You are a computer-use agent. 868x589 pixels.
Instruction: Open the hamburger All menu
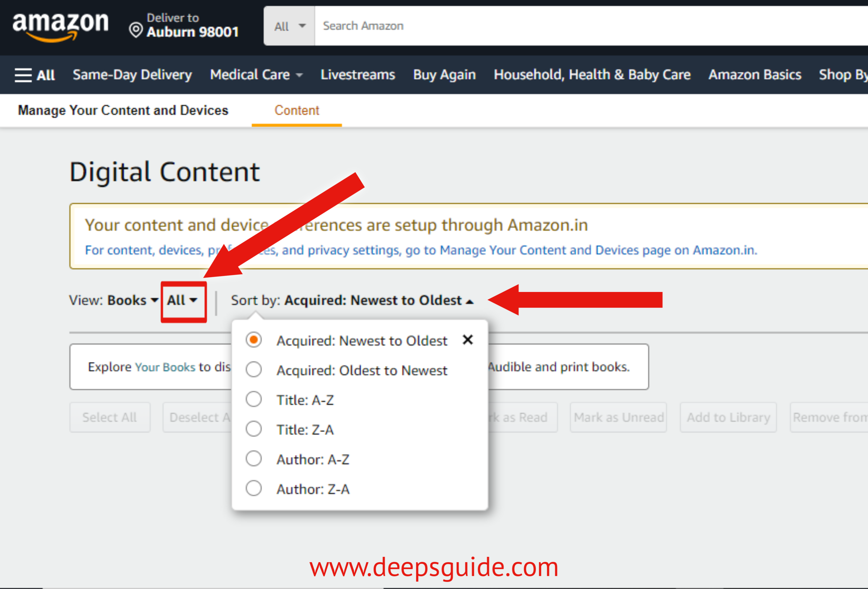pos(34,75)
